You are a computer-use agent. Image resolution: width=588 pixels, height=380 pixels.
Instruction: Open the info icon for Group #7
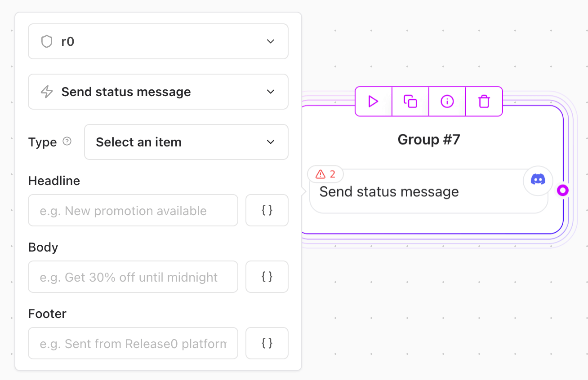(x=447, y=102)
